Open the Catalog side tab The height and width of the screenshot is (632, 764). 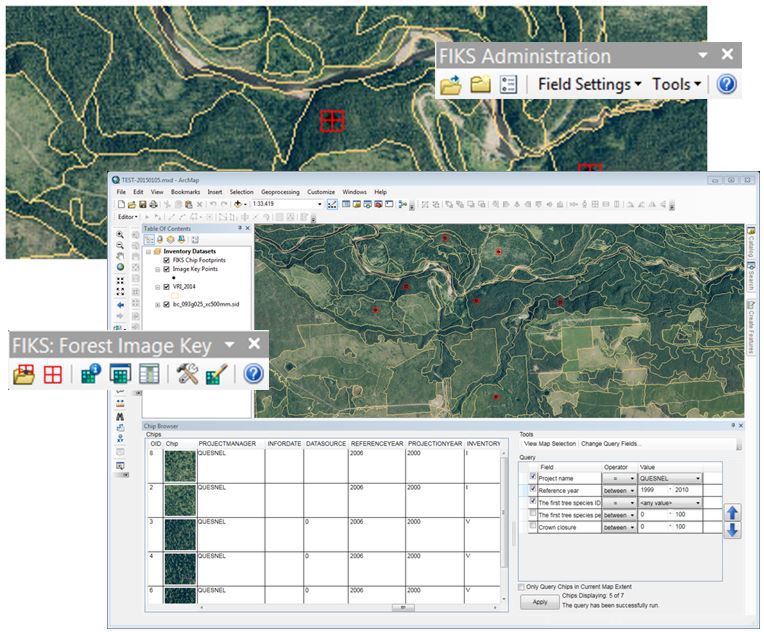pos(751,243)
